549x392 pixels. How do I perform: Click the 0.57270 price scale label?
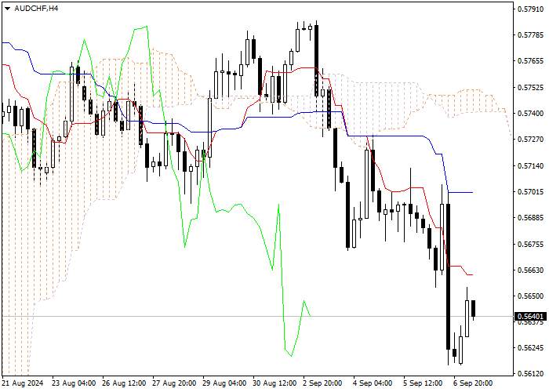530,140
